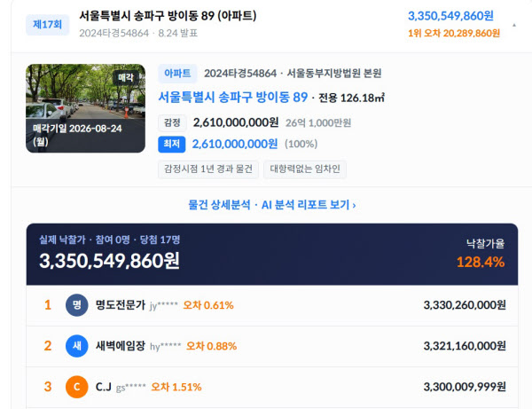
Task: Click 새벽에임장's blue avatar icon
Action: coord(76,346)
